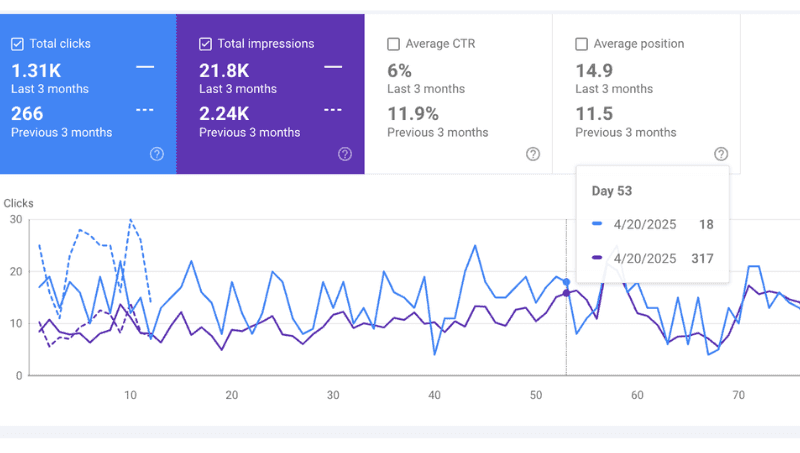Click help icon on Average CTR card
Viewport: 800px width, 453px height.
pyautogui.click(x=533, y=154)
